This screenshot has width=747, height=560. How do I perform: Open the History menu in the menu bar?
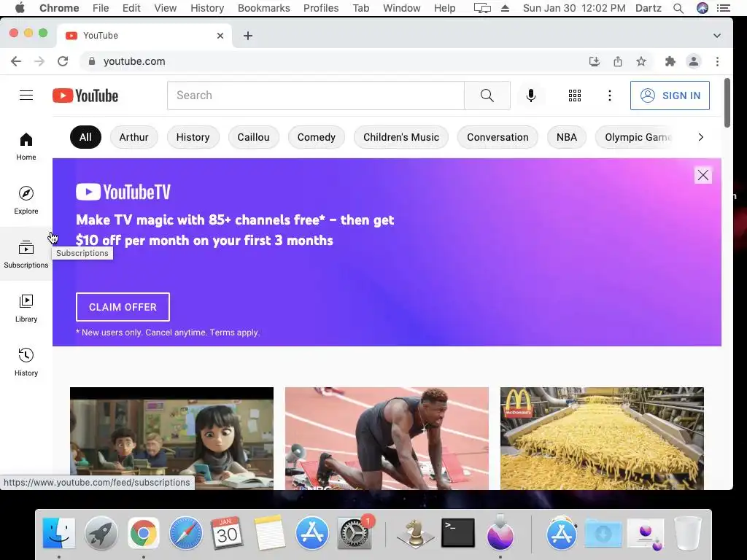click(207, 8)
